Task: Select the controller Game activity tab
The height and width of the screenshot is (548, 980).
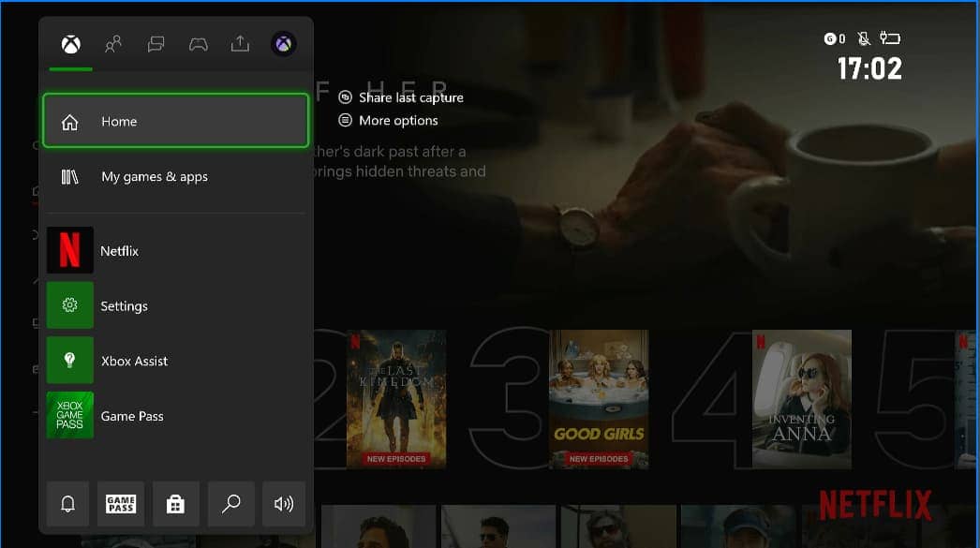Action: (x=198, y=44)
